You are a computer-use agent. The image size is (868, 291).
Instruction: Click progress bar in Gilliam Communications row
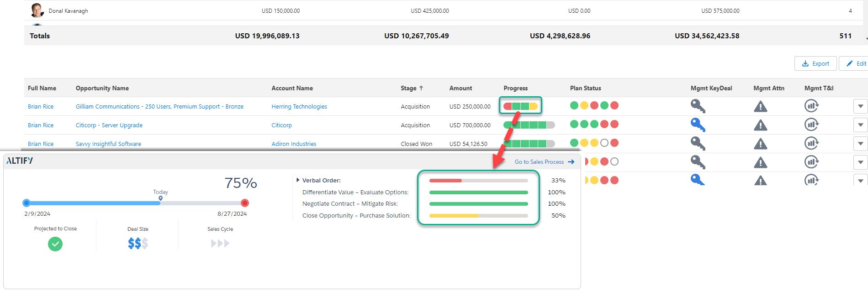coord(520,106)
